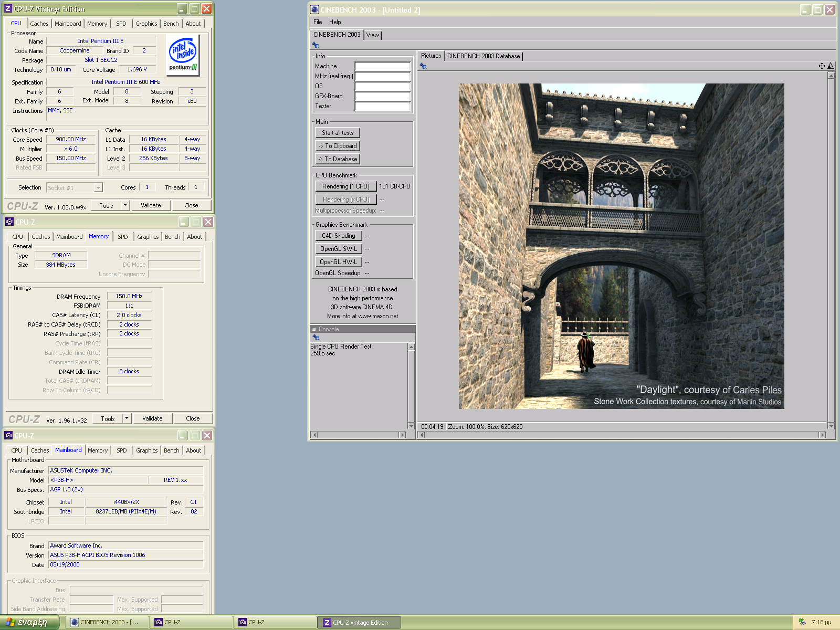
Task: Click the CPU-Z Vintage Edition title bar icon
Action: [8, 9]
